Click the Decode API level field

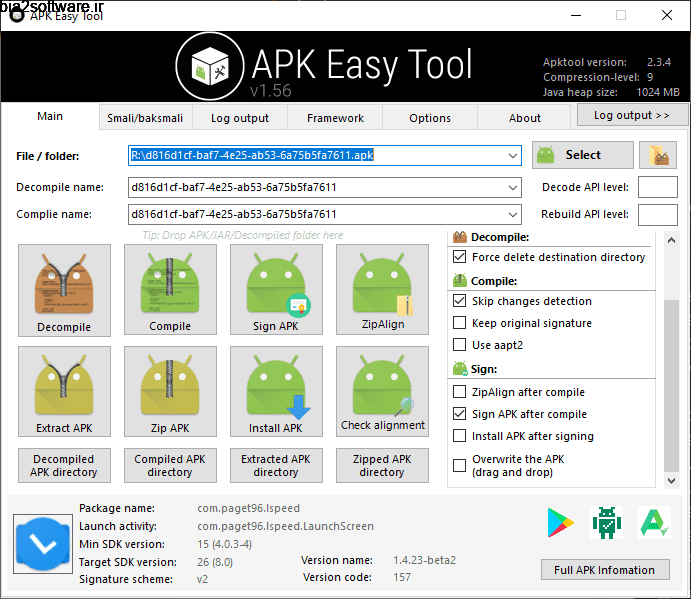[658, 187]
